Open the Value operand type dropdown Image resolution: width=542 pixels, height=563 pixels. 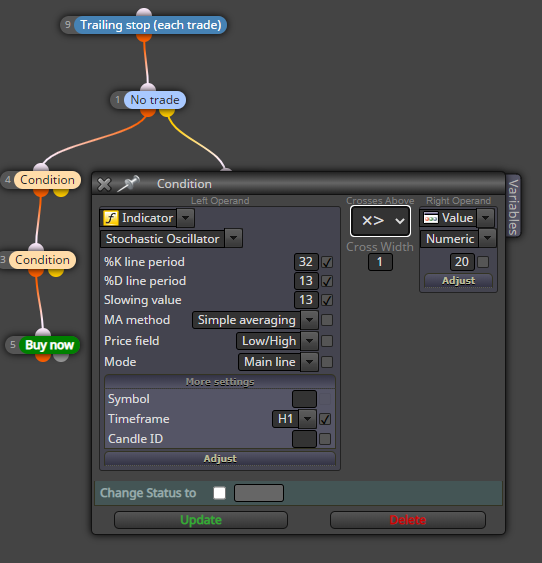[486, 218]
